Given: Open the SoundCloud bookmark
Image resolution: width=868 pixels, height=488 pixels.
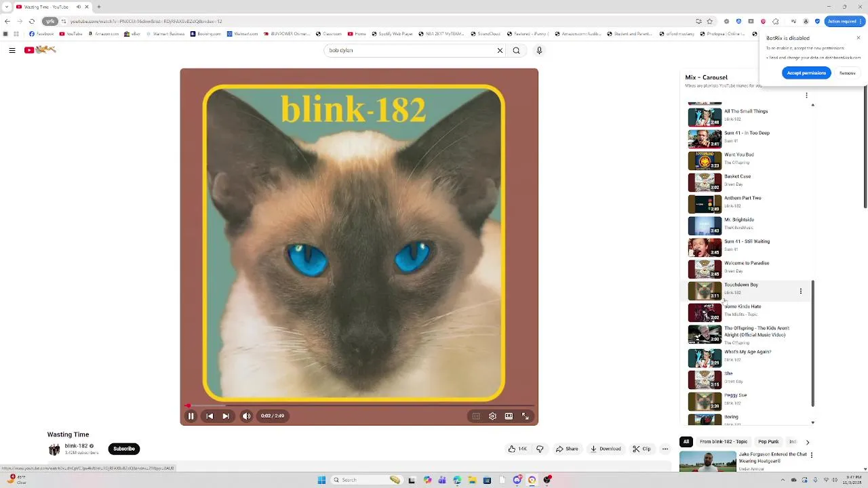Looking at the screenshot, I should tap(486, 34).
